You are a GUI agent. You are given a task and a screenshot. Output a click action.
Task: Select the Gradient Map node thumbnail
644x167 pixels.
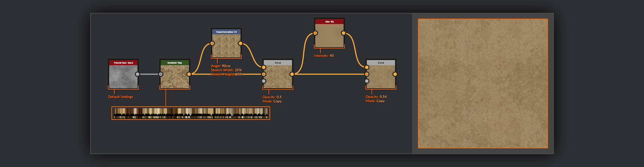point(175,77)
